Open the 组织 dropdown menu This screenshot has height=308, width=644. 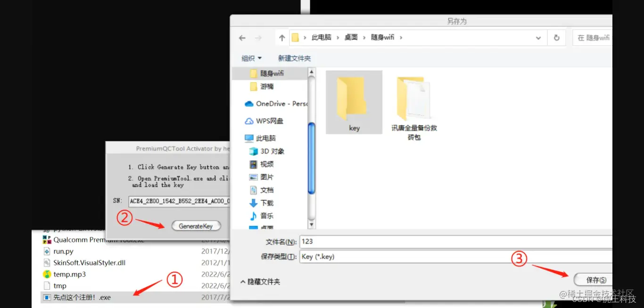click(x=250, y=58)
